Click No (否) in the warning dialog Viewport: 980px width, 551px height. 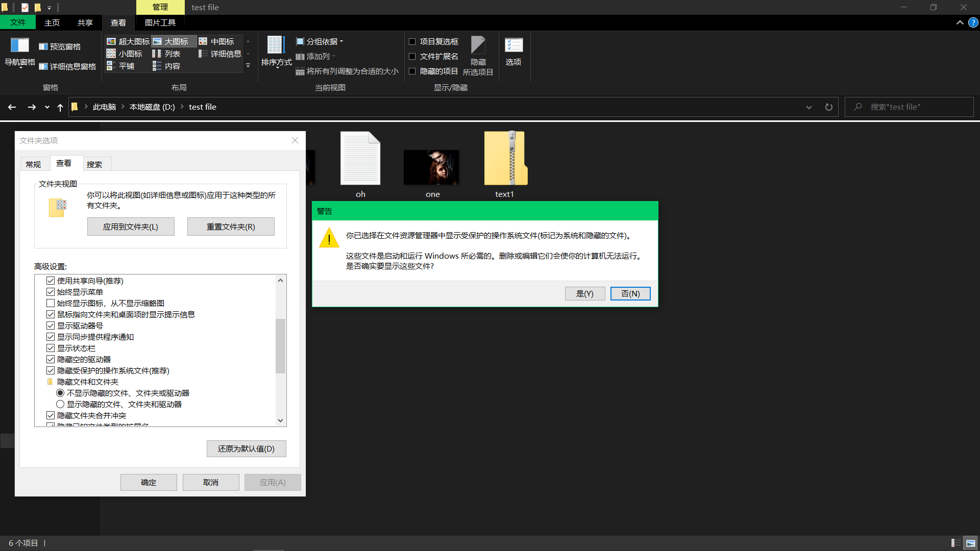(630, 293)
